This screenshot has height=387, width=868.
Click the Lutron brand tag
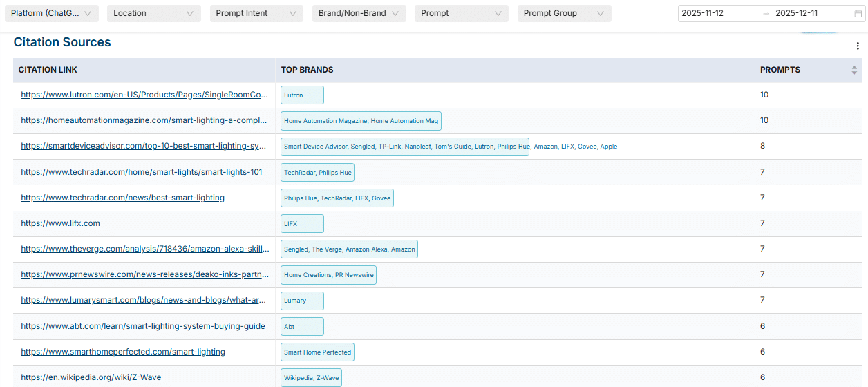pyautogui.click(x=302, y=95)
